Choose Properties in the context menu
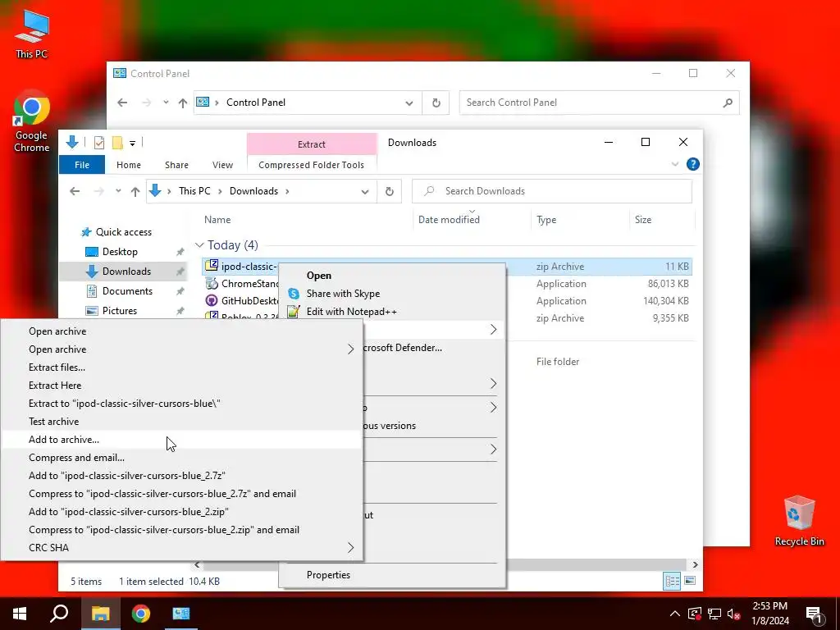This screenshot has width=840, height=630. pyautogui.click(x=328, y=575)
